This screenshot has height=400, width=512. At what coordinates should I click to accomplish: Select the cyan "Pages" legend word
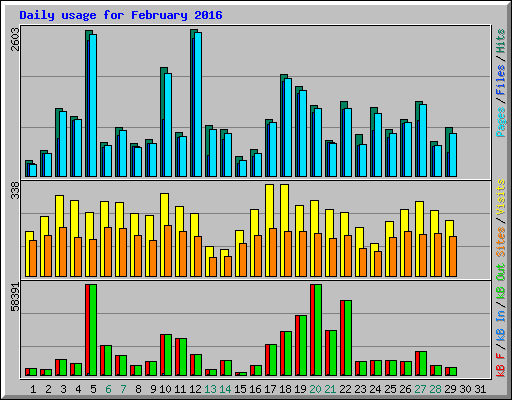coord(501,122)
